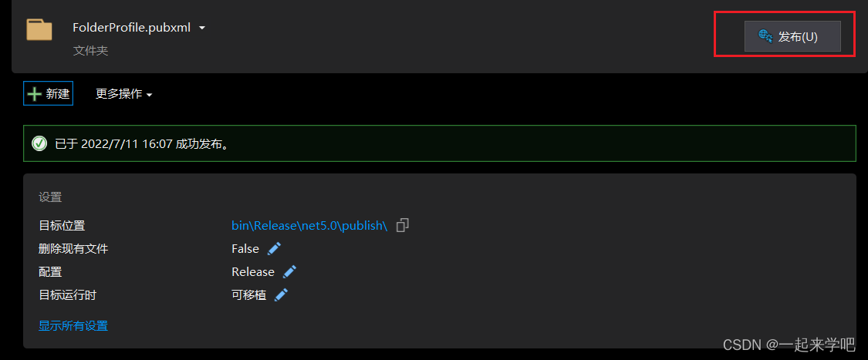Click the green success checkmark icon
This screenshot has height=360, width=868.
pyautogui.click(x=39, y=143)
